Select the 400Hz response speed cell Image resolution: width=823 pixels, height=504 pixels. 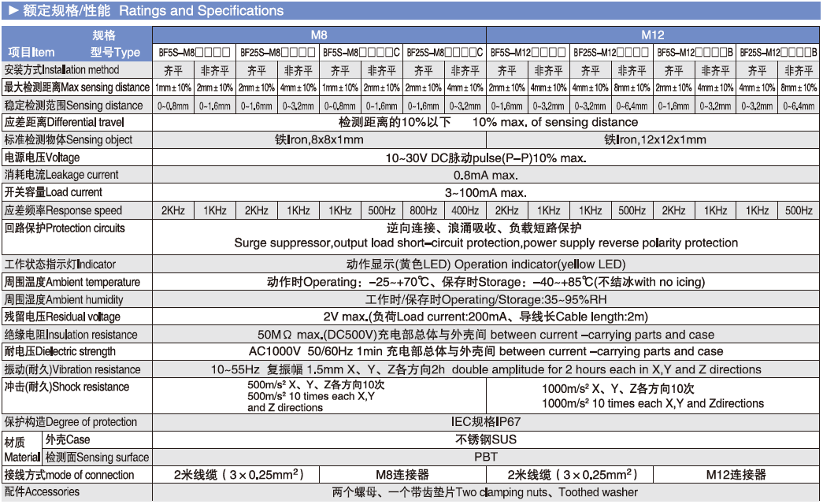click(x=465, y=210)
